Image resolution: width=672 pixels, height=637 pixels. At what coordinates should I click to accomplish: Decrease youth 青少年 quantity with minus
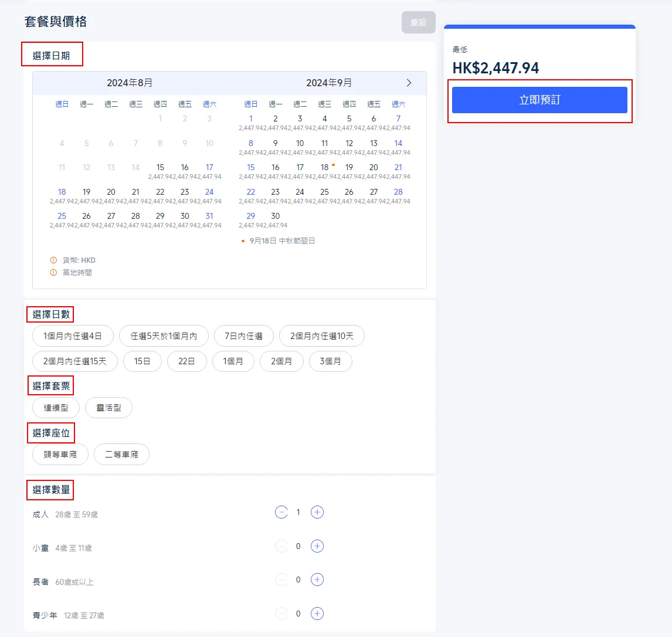[x=281, y=614]
